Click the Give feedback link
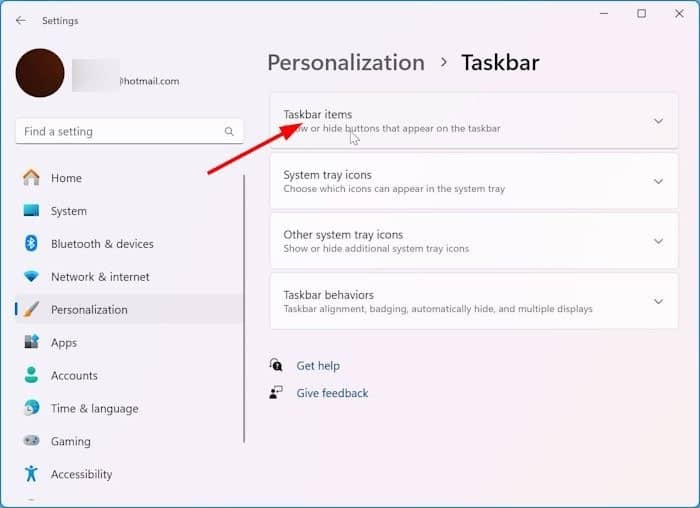 [x=332, y=393]
